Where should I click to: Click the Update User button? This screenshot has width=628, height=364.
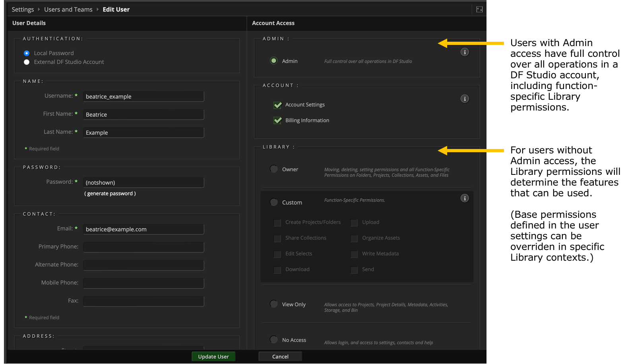tap(213, 356)
